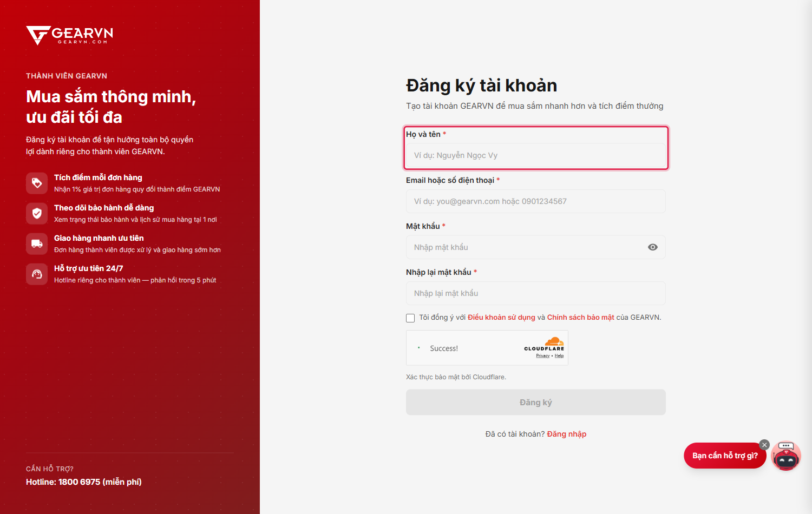Click the GEARVN logo
Screen dimensions: 812x514
pyautogui.click(x=69, y=36)
